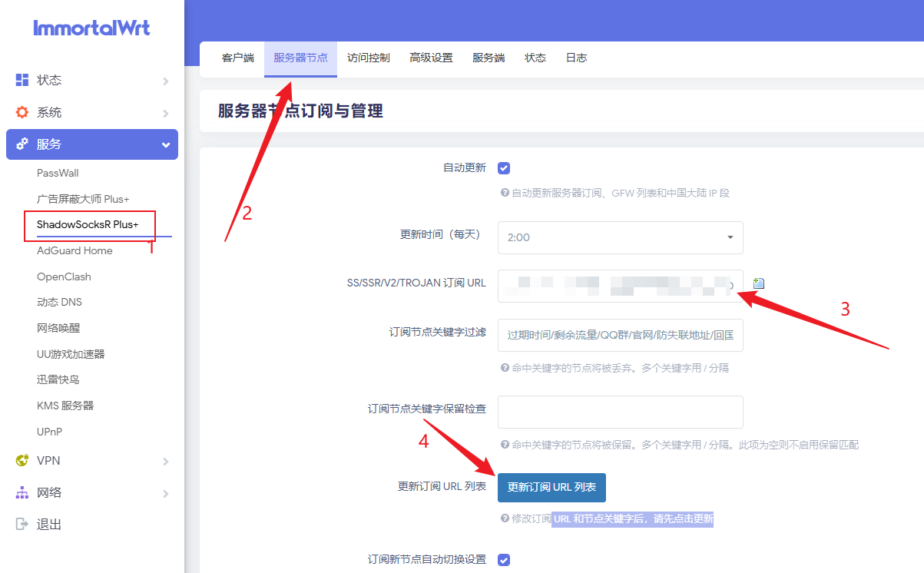Click the ImmortalWrt logo
The height and width of the screenshot is (573, 924).
(91, 28)
